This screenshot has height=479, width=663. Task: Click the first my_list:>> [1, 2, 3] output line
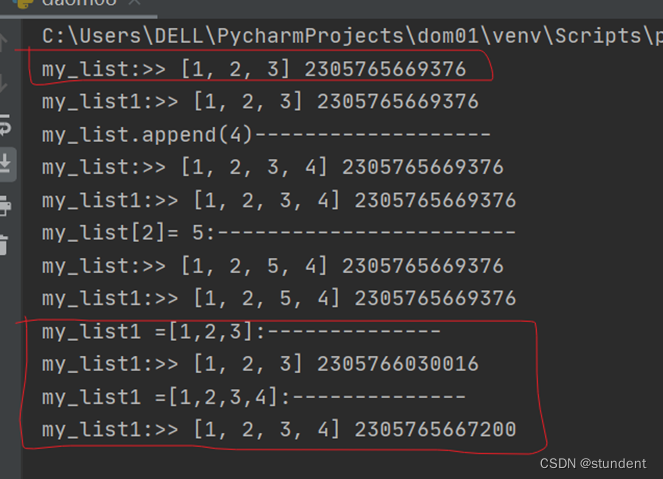click(254, 69)
